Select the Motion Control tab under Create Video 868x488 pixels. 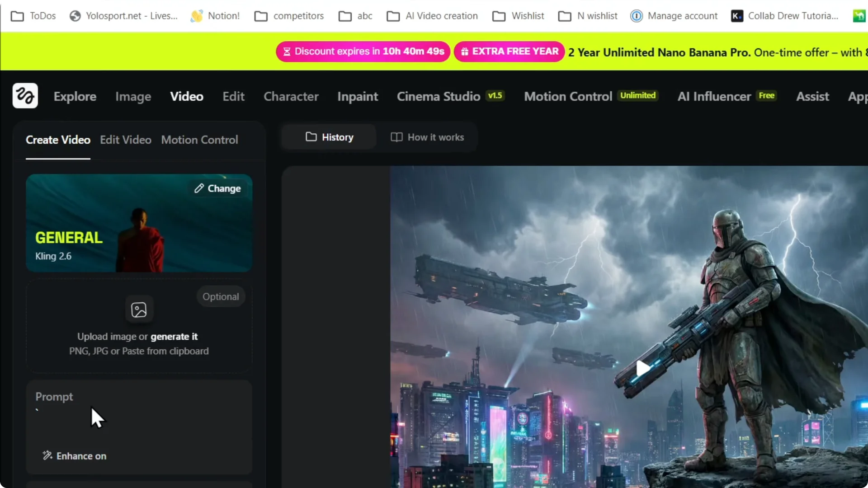pos(199,140)
